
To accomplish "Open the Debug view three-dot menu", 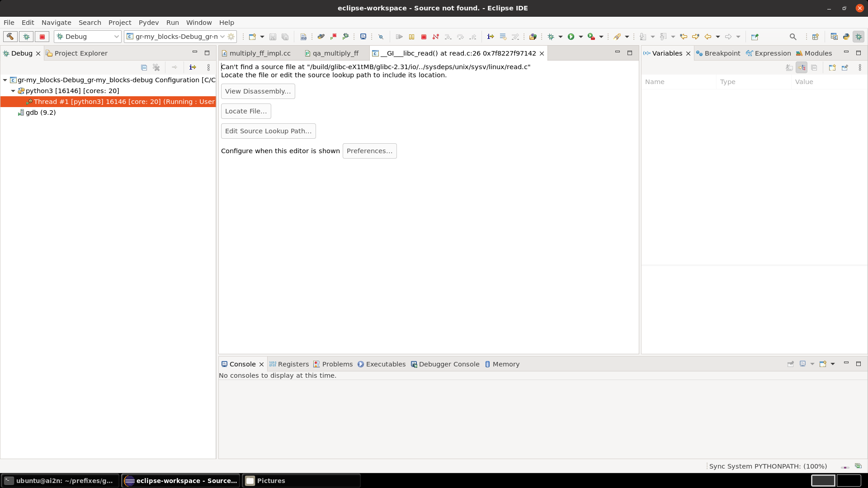I will [x=208, y=67].
